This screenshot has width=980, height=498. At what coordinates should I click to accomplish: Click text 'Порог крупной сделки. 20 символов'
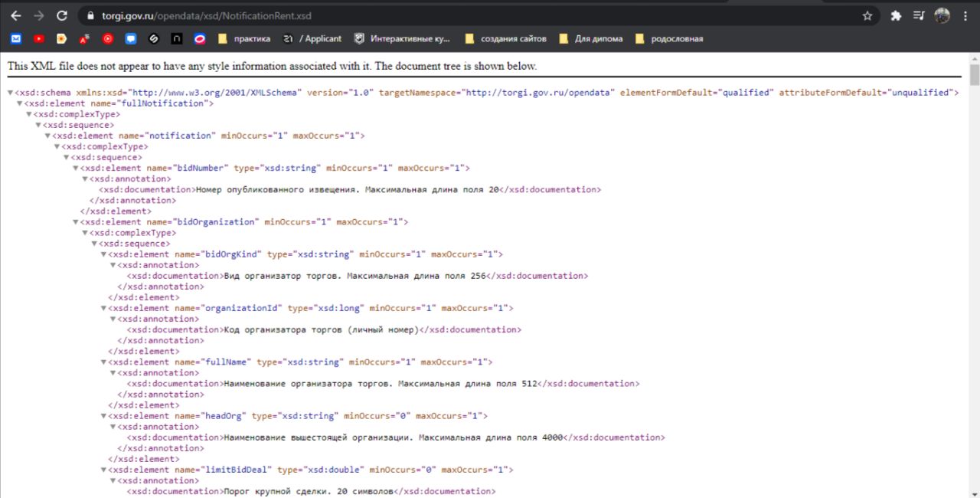(309, 492)
